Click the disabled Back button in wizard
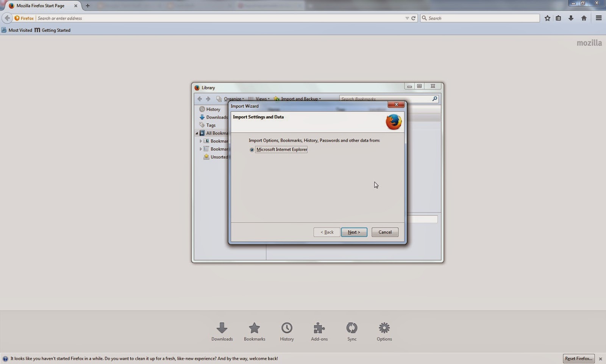Image resolution: width=606 pixels, height=364 pixels. [327, 232]
